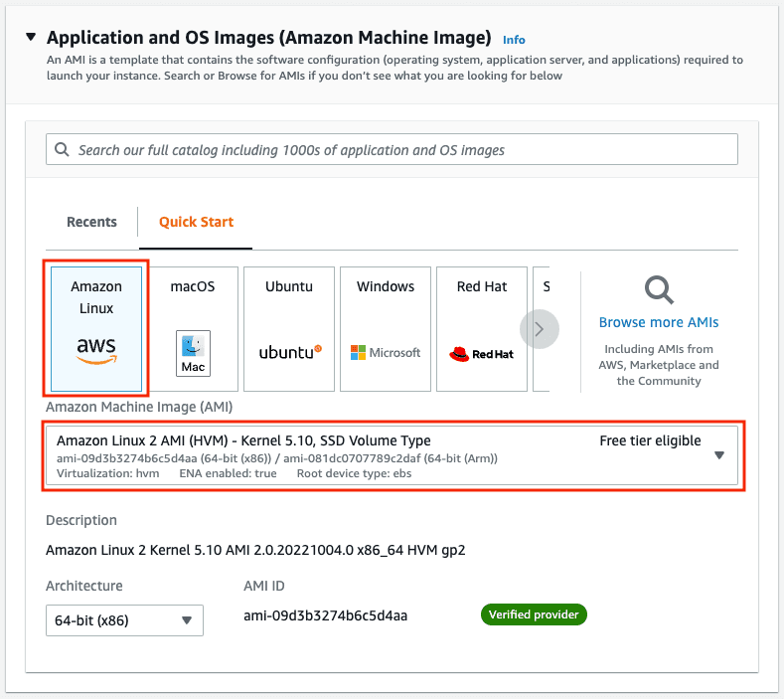Viewport: 784px width, 699px height.
Task: Open the Browse more AMIs link
Action: 659,322
